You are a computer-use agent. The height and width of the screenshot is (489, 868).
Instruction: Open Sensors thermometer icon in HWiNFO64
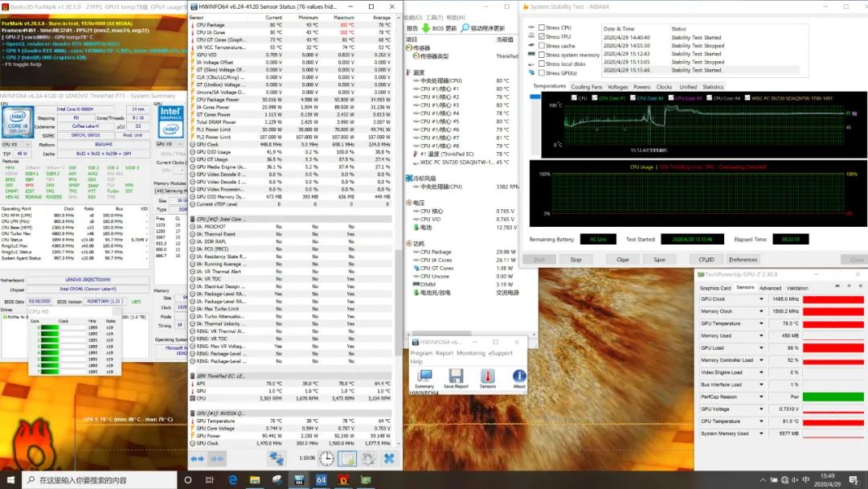(x=488, y=376)
